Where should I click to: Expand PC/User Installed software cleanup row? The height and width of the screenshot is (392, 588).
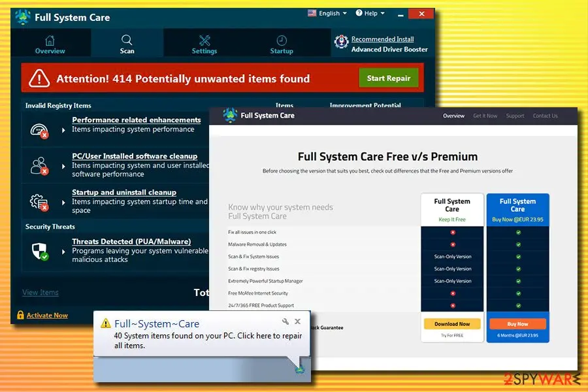point(63,166)
